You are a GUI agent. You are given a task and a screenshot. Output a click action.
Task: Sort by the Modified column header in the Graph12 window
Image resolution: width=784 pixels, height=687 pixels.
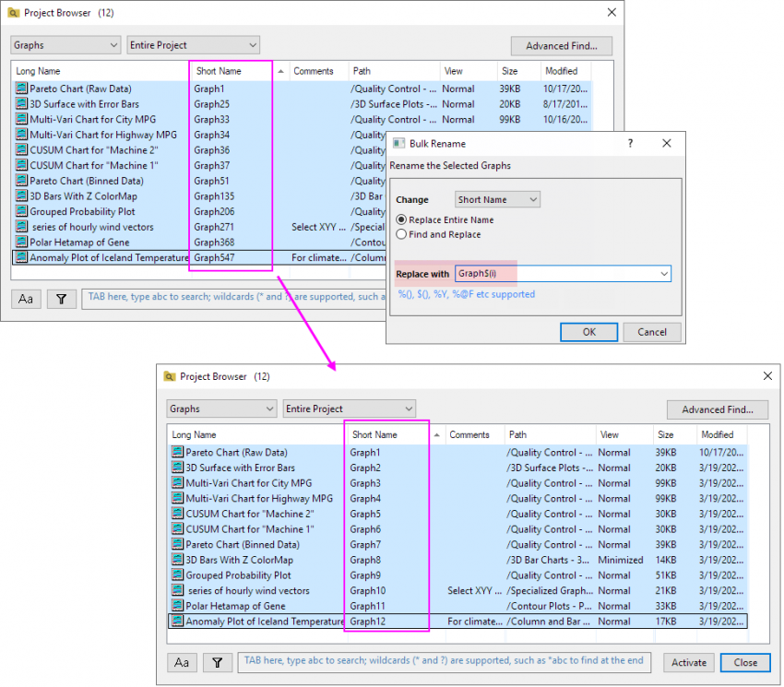717,434
